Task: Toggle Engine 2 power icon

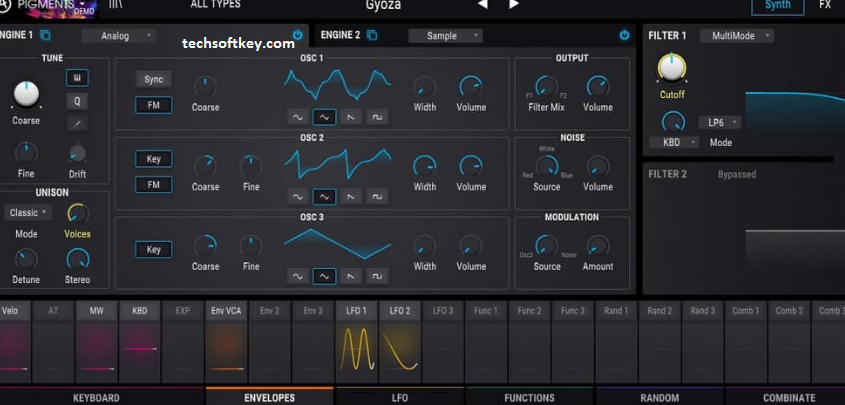Action: [x=624, y=36]
